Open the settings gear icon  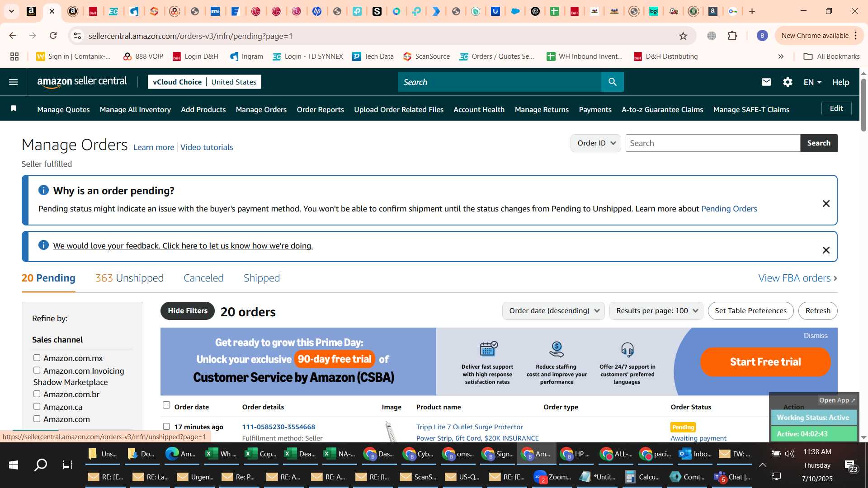click(x=788, y=82)
